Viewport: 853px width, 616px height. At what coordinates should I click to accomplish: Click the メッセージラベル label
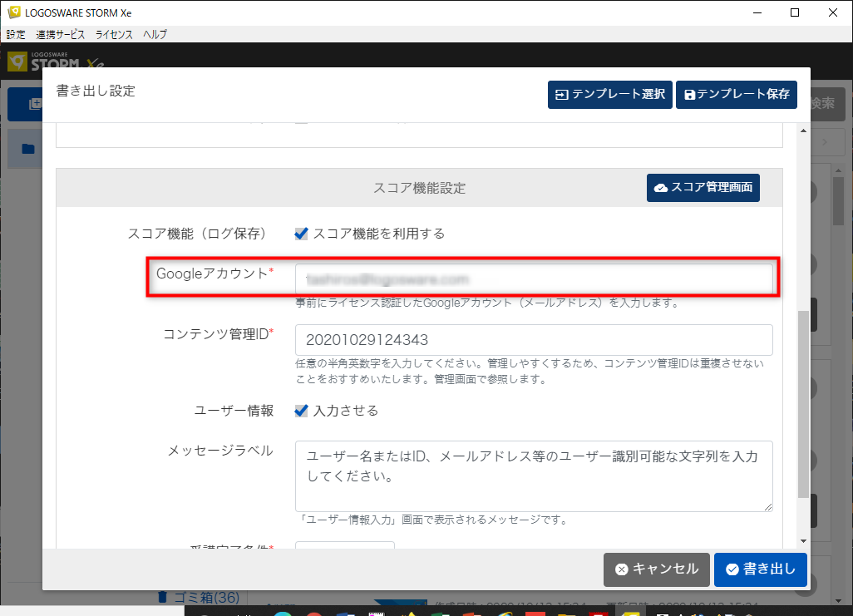220,451
